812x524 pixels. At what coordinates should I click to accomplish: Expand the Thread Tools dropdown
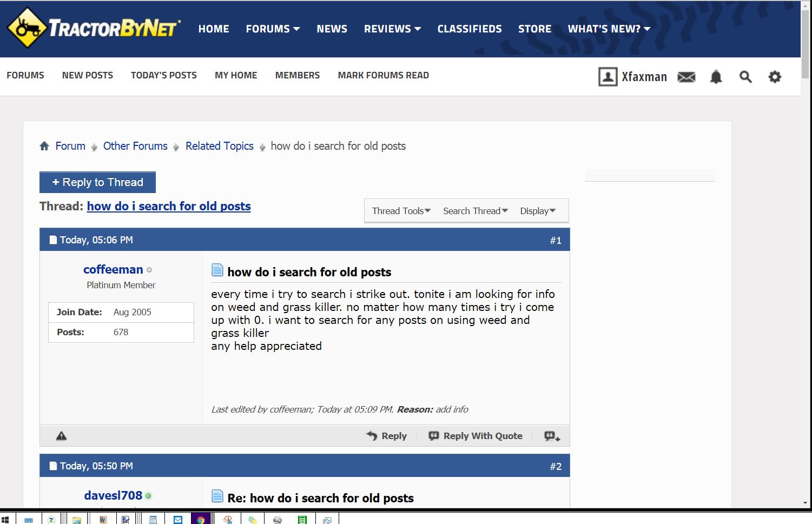[401, 211]
